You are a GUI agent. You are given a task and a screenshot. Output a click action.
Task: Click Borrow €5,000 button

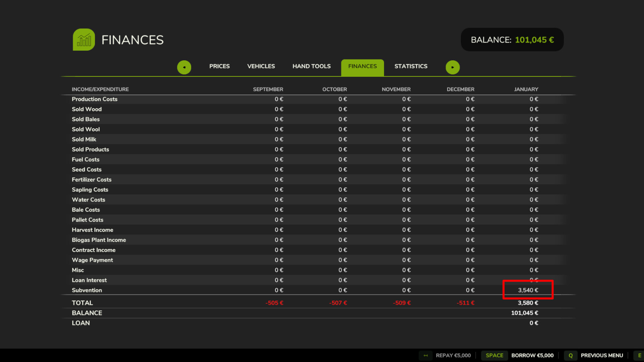(x=532, y=356)
